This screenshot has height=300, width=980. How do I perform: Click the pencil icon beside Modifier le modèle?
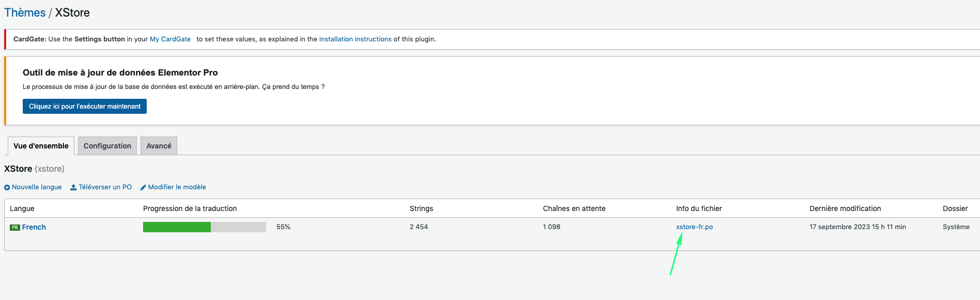pyautogui.click(x=143, y=187)
